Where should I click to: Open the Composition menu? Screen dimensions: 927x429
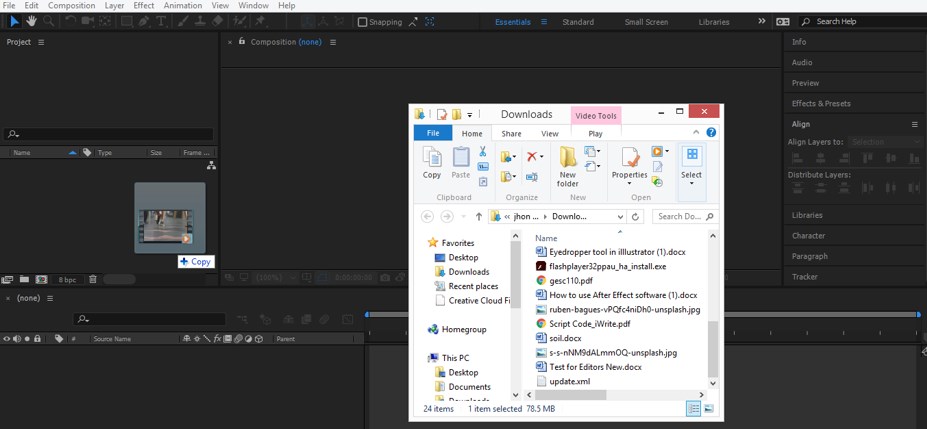(71, 6)
